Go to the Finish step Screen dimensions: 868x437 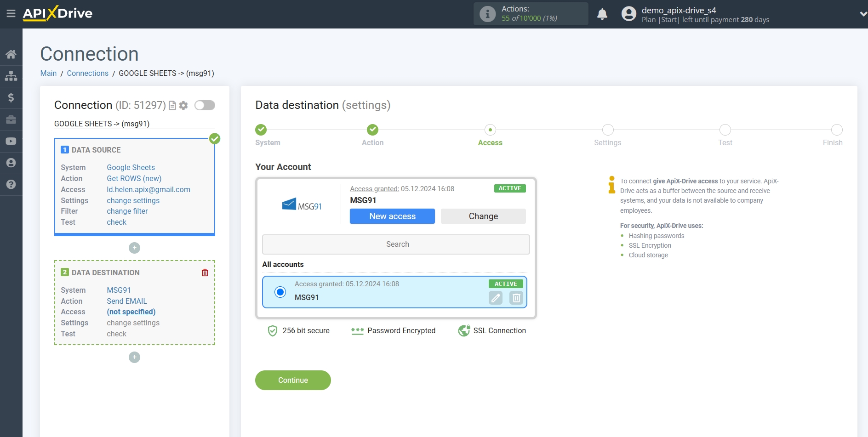(837, 130)
